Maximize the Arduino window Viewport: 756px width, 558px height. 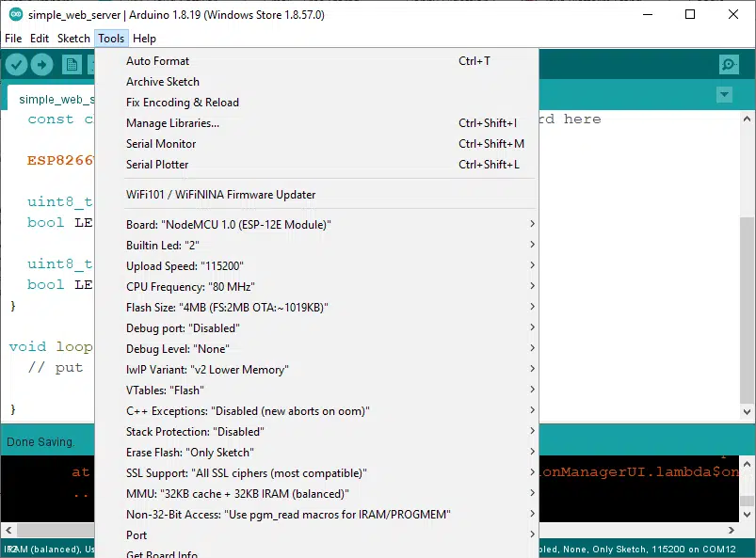click(690, 14)
